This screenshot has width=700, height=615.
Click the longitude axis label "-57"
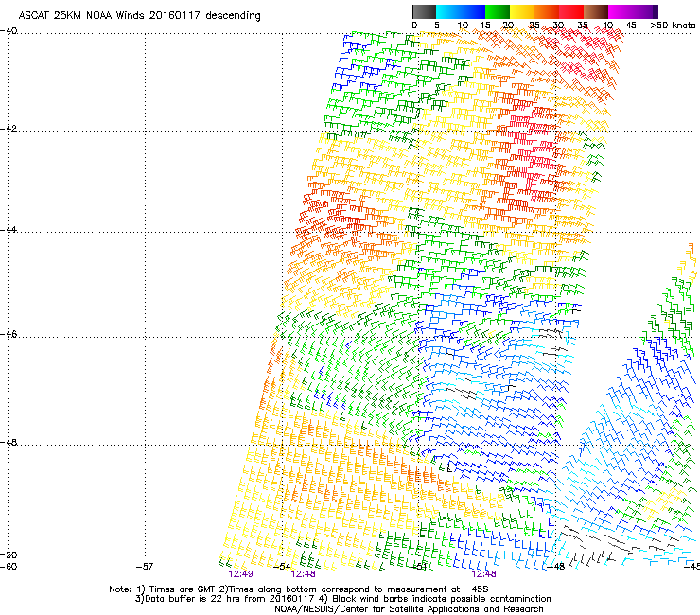pos(145,567)
